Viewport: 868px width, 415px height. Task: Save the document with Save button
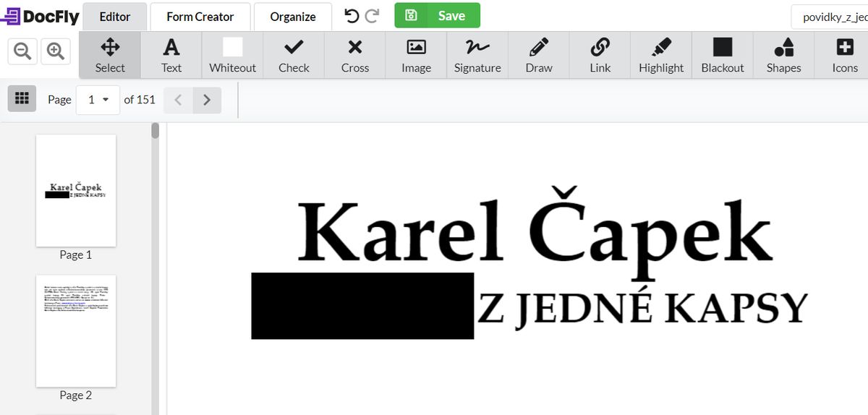[437, 15]
